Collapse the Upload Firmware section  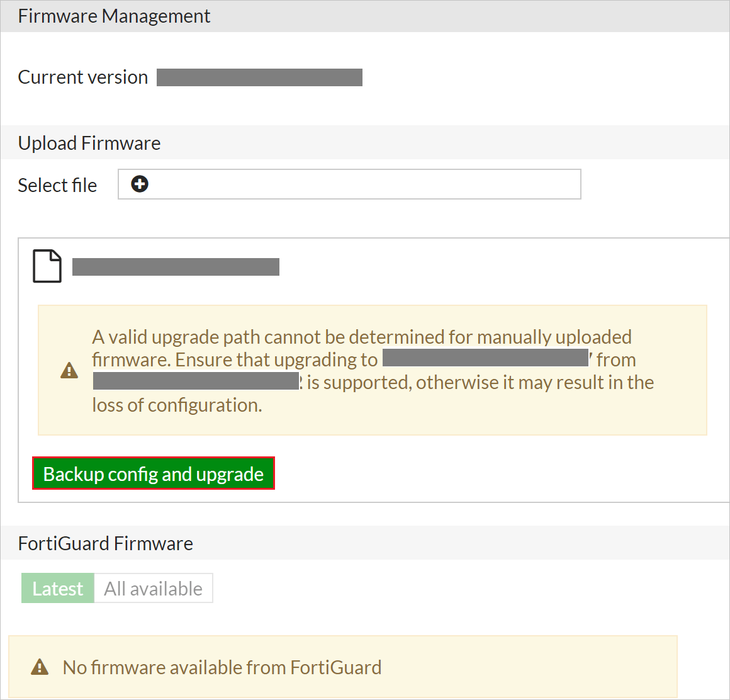(x=89, y=142)
